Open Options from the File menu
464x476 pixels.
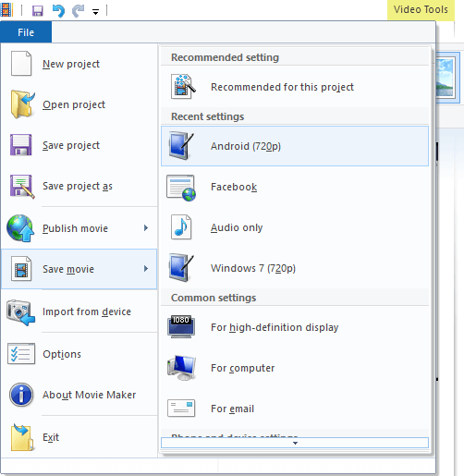coord(79,354)
